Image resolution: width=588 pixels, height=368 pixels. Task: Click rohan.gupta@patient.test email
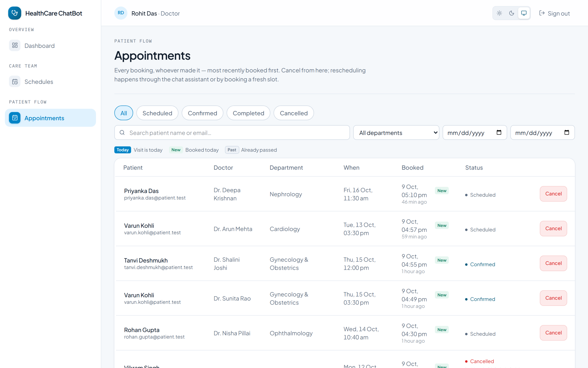pos(154,337)
